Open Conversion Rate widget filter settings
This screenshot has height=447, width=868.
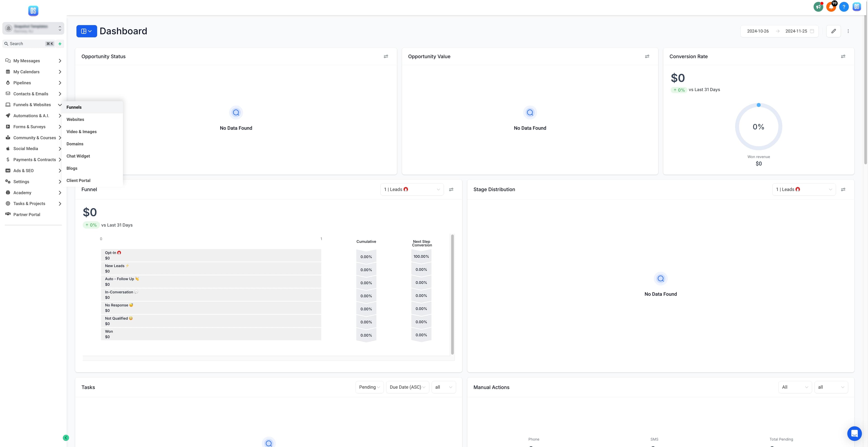point(843,56)
